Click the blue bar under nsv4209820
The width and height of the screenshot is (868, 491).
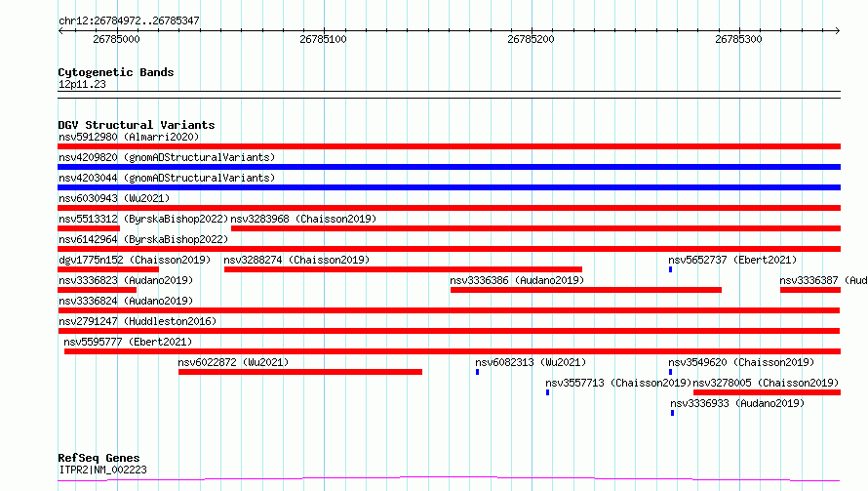point(449,167)
